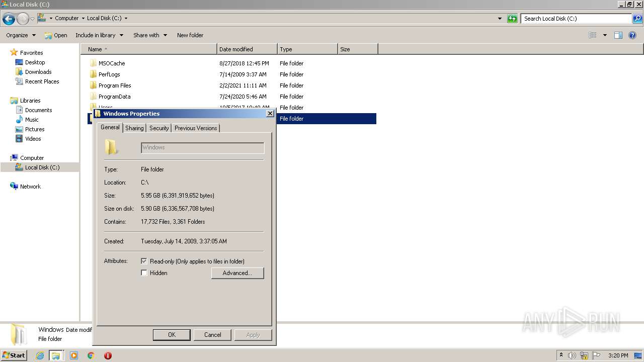This screenshot has width=644, height=362.
Task: Select the PerfLogs folder icon
Action: point(93,74)
